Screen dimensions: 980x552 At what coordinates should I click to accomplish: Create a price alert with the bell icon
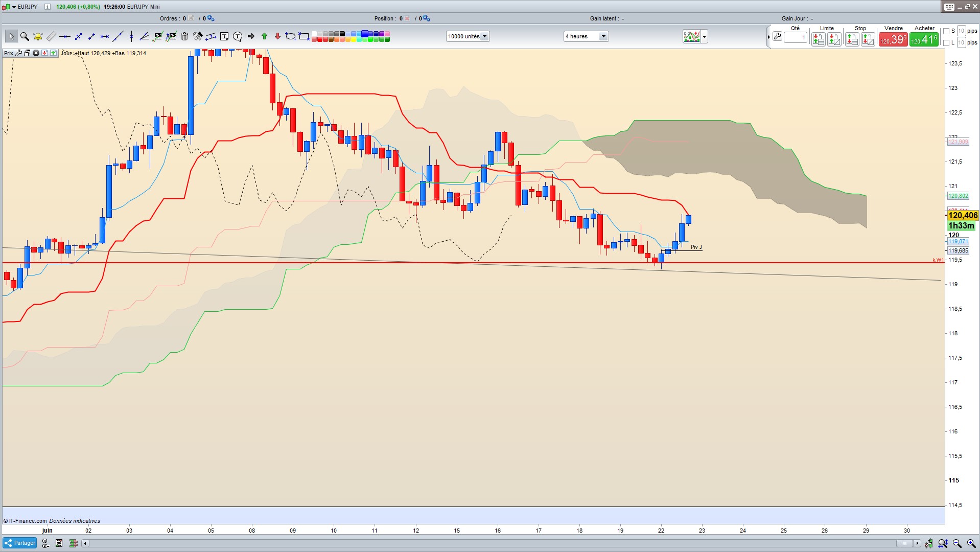(38, 36)
